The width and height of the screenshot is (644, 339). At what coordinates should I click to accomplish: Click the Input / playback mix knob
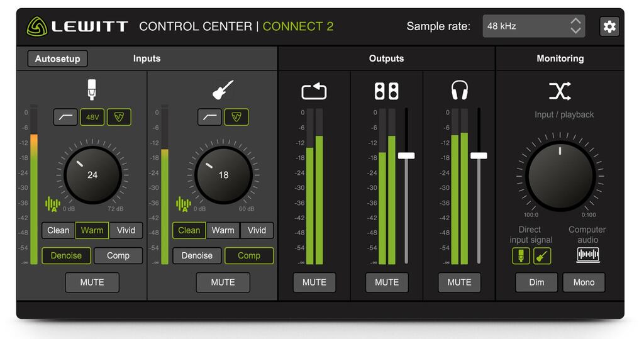560,176
